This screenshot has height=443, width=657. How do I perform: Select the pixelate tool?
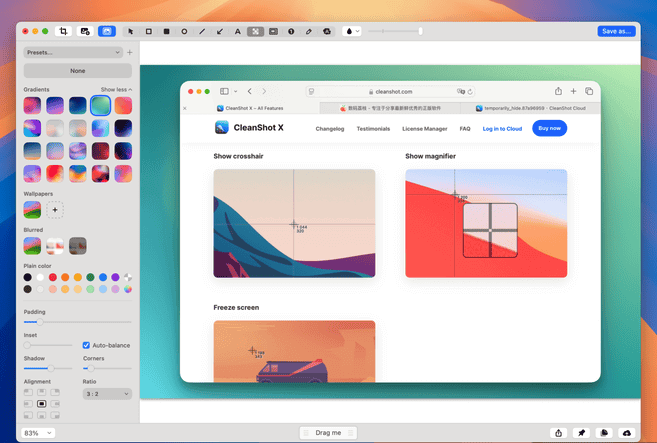pos(255,31)
